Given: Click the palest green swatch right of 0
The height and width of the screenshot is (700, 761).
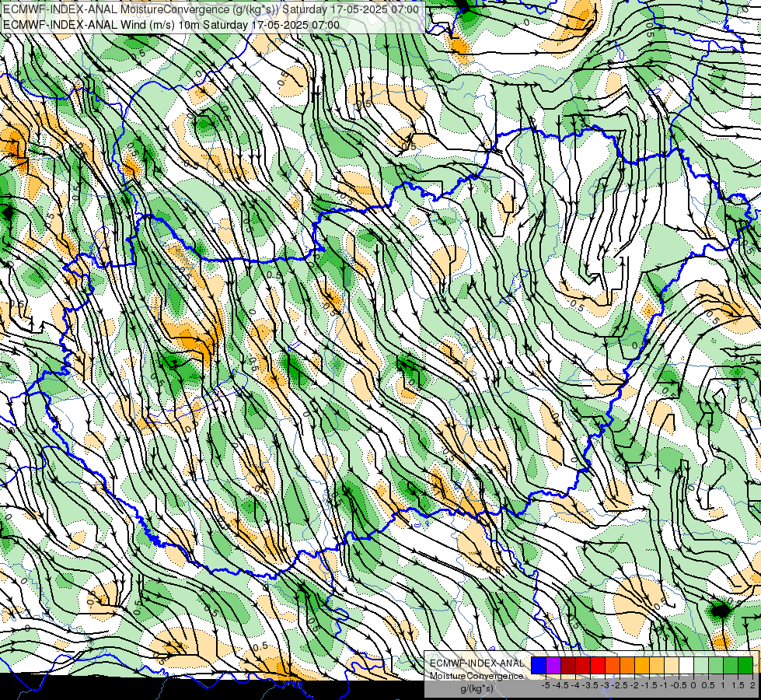Looking at the screenshot, I should (701, 665).
